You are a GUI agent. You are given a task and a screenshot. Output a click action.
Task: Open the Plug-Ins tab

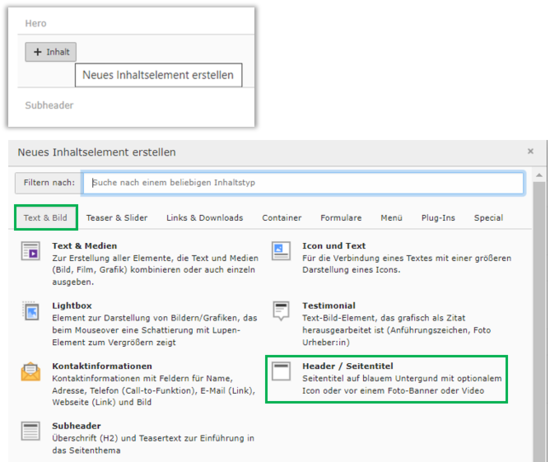(438, 218)
